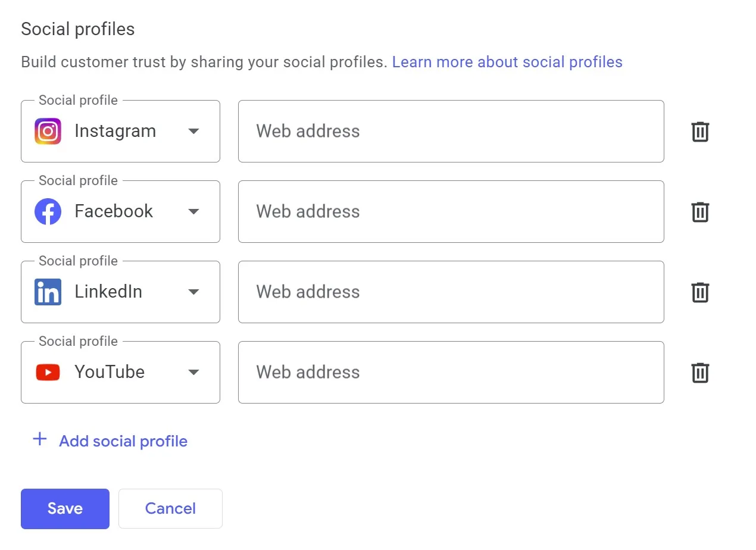
Task: Delete the YouTube profile row
Action: (x=699, y=373)
